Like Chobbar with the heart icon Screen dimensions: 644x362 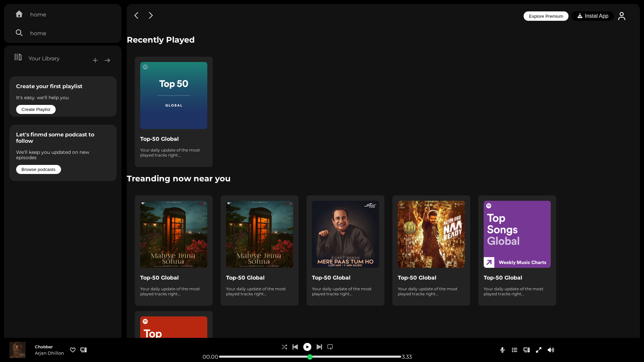[x=73, y=350]
